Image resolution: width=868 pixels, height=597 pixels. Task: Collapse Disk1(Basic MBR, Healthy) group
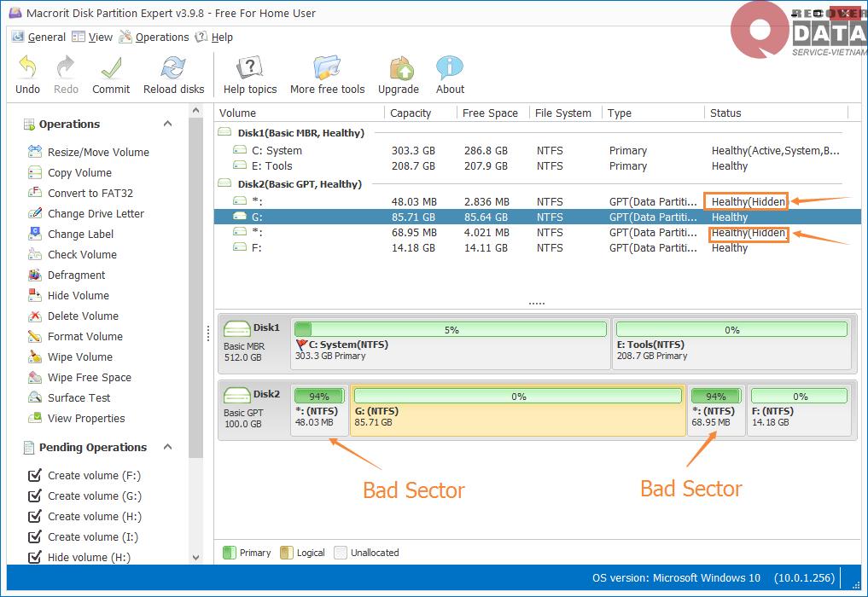224,132
